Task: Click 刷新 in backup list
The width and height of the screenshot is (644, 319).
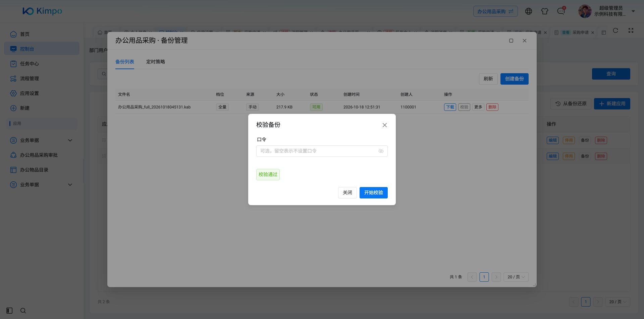Action: click(488, 79)
